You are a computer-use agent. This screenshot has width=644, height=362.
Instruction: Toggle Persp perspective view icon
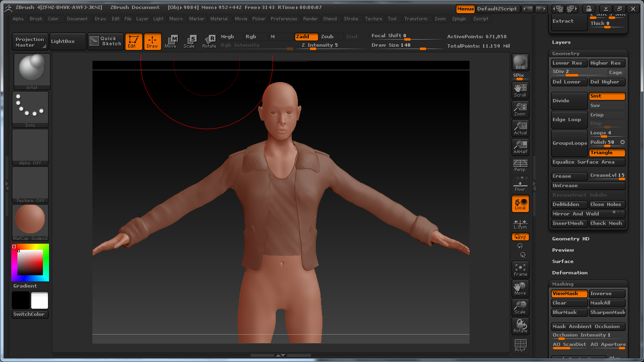(520, 165)
